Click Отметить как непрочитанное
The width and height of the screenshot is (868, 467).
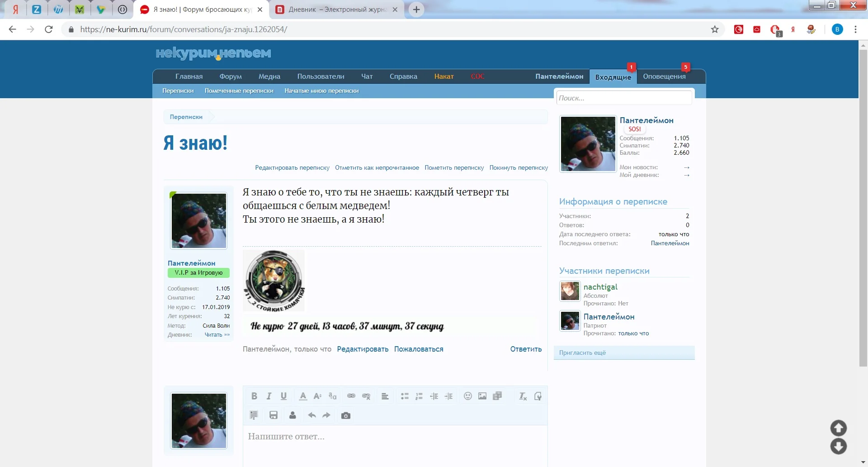pos(377,168)
